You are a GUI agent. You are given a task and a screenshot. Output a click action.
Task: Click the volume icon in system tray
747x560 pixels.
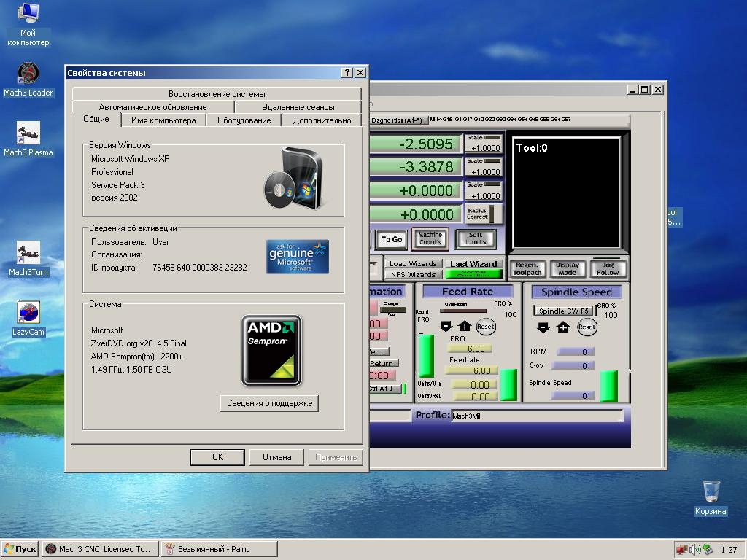click(x=694, y=549)
